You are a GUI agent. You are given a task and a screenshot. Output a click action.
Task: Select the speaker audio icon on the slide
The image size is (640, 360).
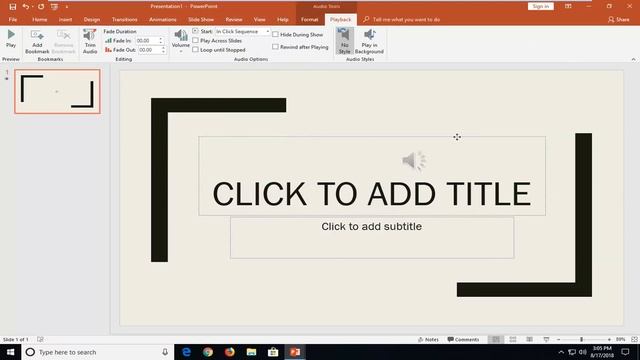[413, 161]
